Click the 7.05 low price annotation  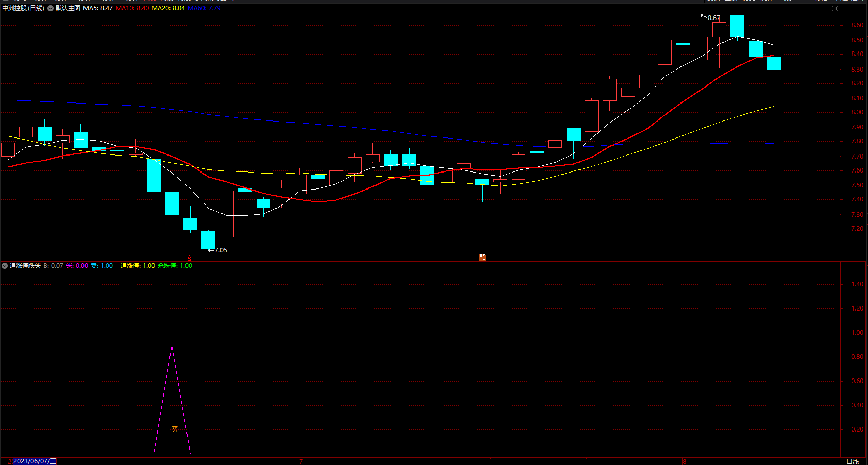220,250
